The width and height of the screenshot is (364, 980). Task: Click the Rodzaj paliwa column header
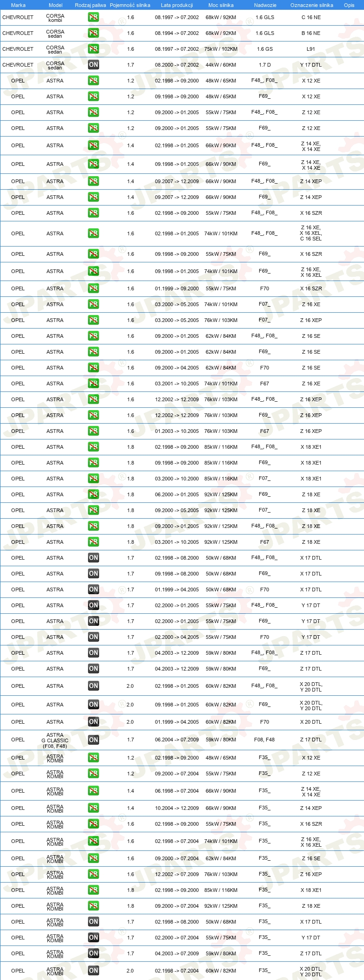(90, 5)
